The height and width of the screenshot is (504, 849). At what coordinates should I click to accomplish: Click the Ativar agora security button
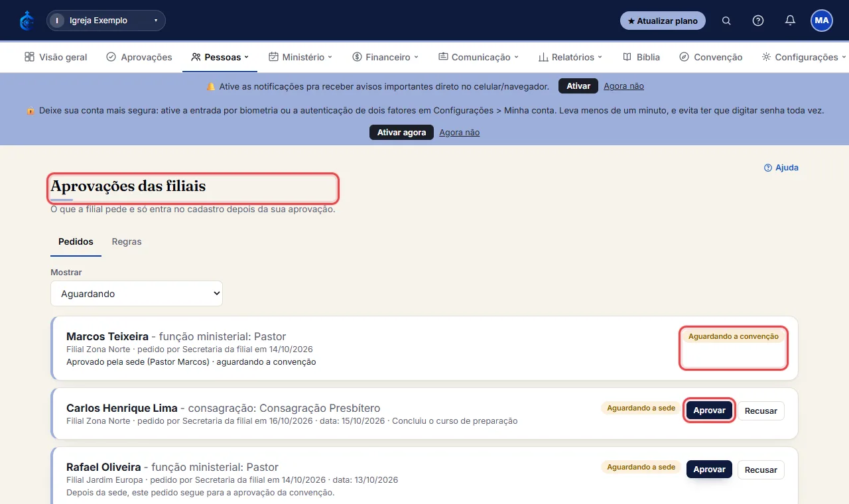401,132
